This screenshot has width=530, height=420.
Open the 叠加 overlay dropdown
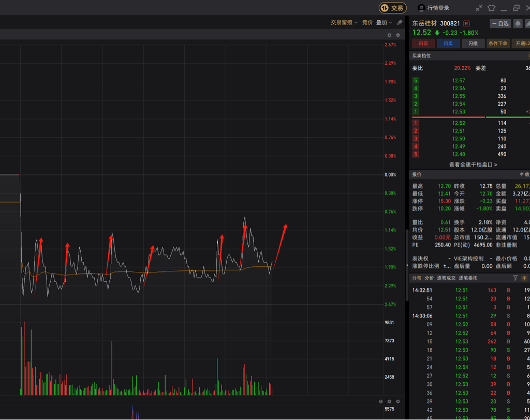(384, 23)
